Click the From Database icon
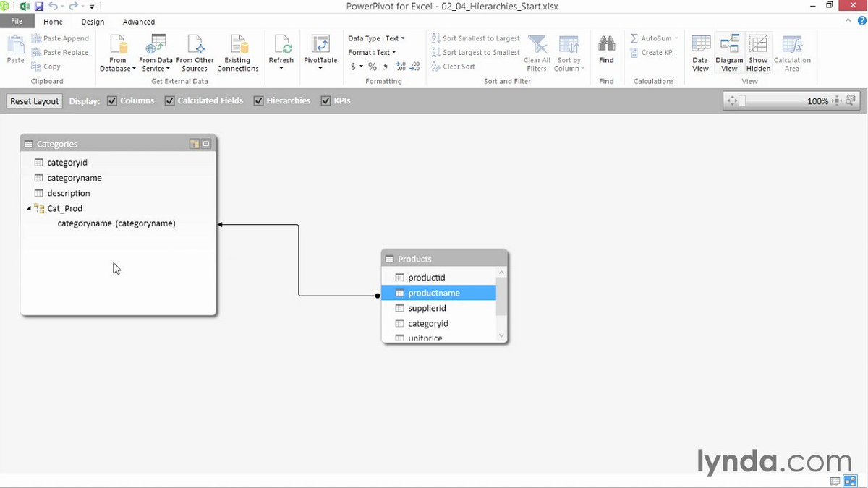Viewport: 868px width, 488px height. tap(118, 45)
